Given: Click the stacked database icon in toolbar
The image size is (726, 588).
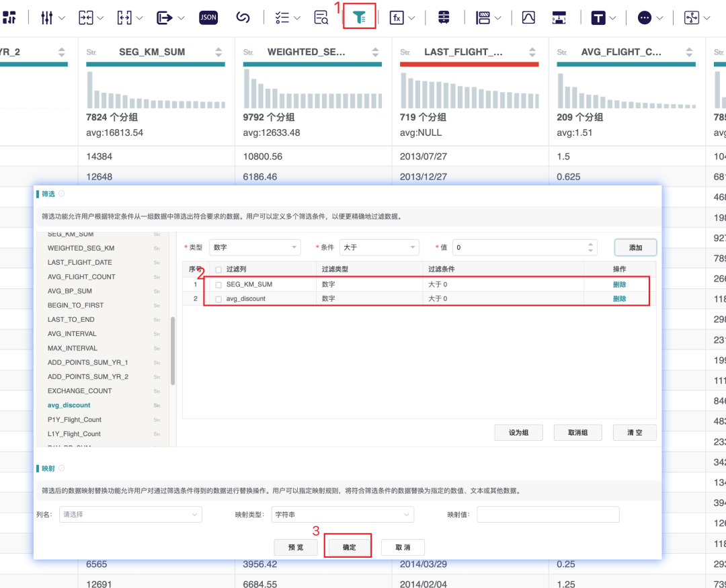Looking at the screenshot, I should click(444, 17).
